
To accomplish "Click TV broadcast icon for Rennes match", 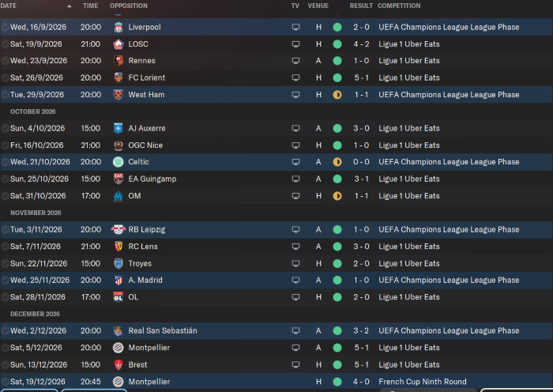I will click(296, 61).
